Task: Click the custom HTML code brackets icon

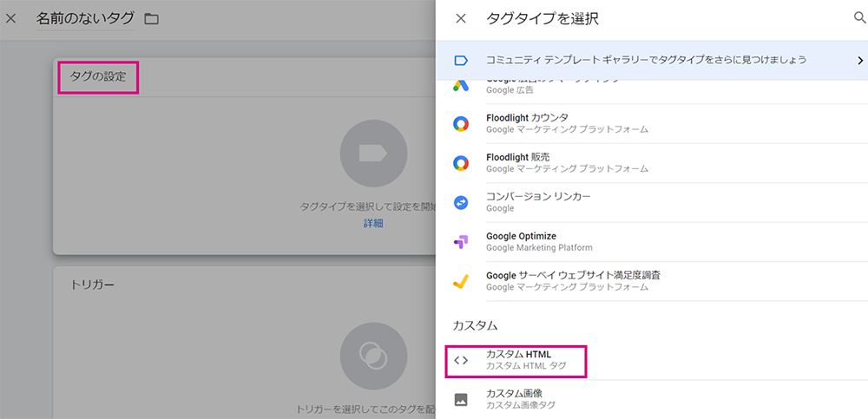Action: [461, 360]
